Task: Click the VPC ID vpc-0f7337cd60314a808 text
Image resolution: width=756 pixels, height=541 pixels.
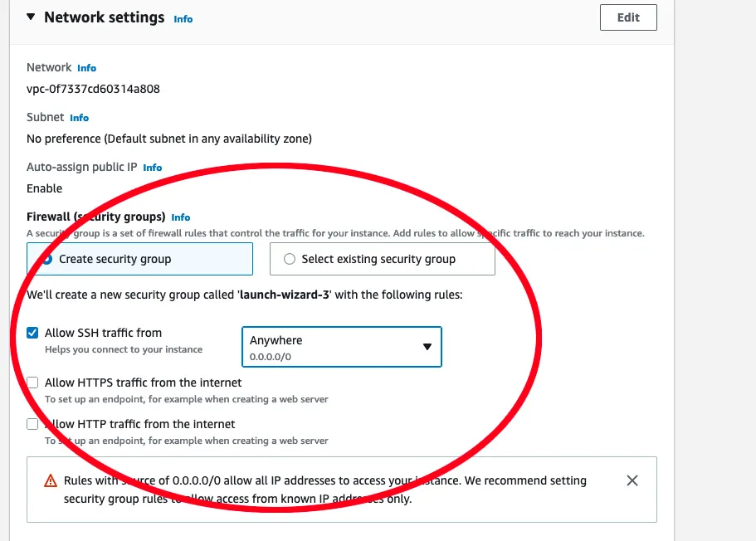Action: (x=93, y=90)
